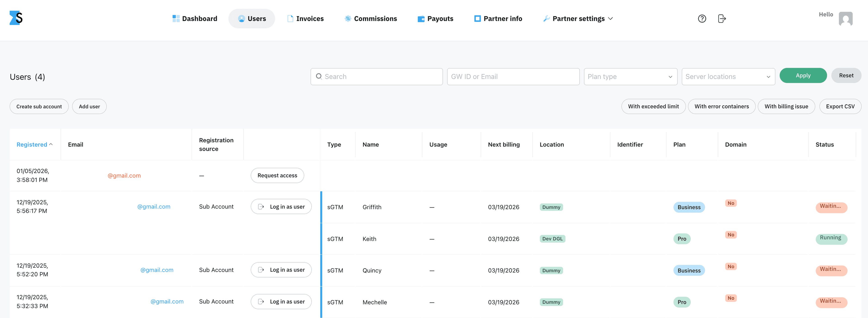Expand the Partner settings chevron menu
This screenshot has height=318, width=868.
coord(611,19)
